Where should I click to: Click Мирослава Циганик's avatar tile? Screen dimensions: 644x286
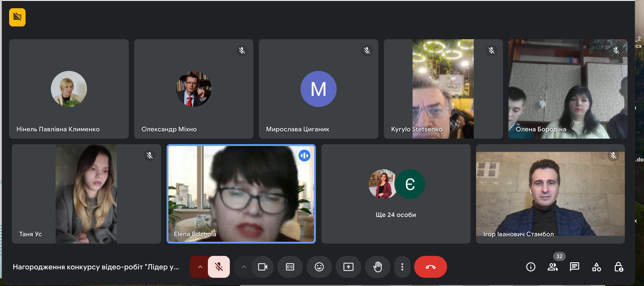pos(318,89)
